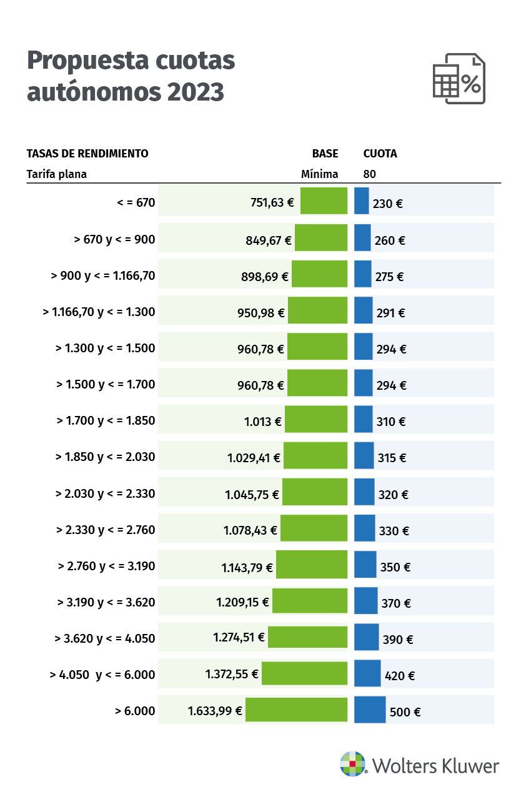526x812 pixels.
Task: Click the blue bar beside 500 €
Action: point(370,710)
